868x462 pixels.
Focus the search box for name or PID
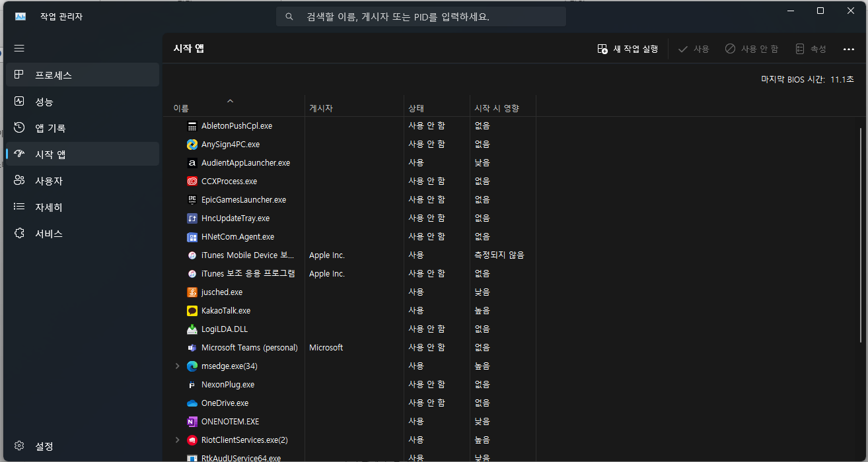pyautogui.click(x=421, y=16)
